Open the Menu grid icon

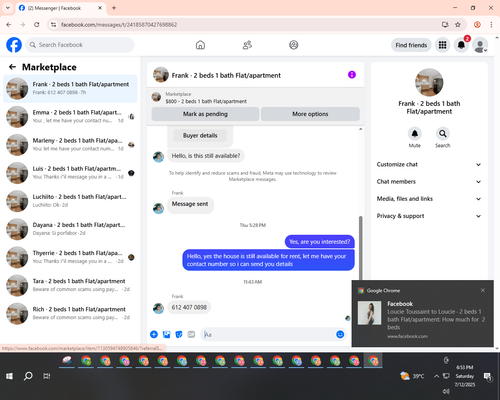pyautogui.click(x=442, y=45)
